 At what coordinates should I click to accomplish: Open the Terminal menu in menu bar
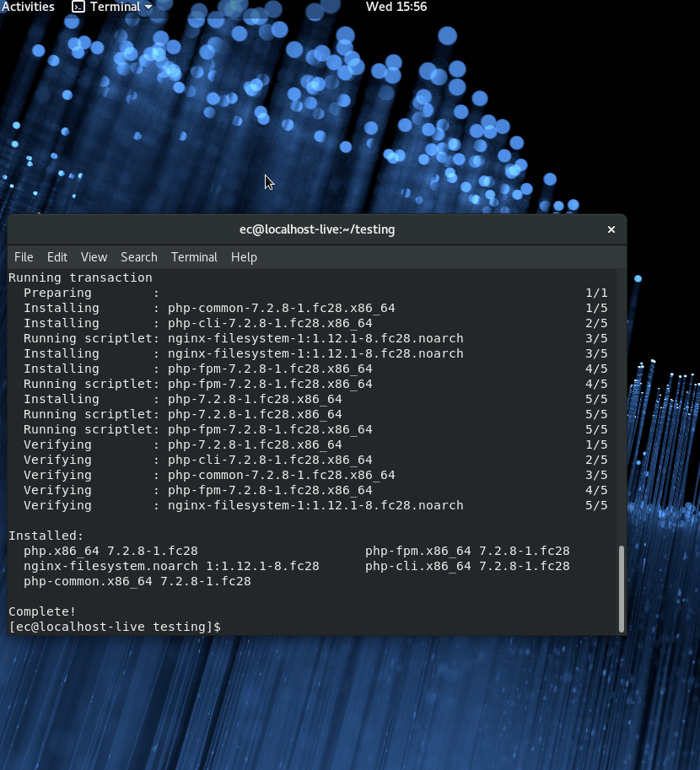(x=194, y=257)
